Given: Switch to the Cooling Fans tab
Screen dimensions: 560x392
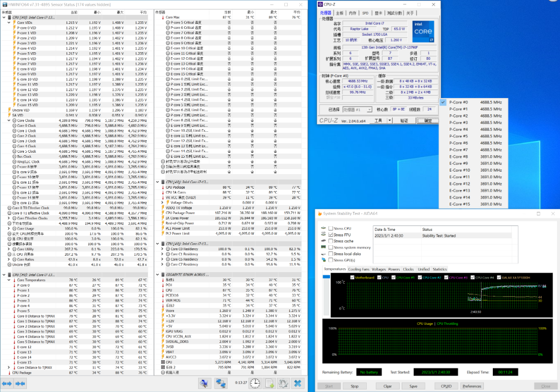Looking at the screenshot, I should (358, 269).
